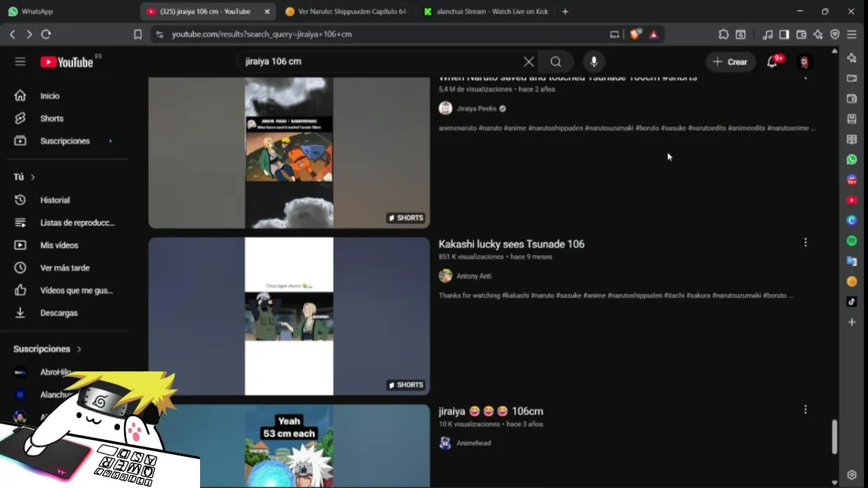868x488 pixels.
Task: Open Listas de reproducción in the sidebar
Action: (x=68, y=222)
